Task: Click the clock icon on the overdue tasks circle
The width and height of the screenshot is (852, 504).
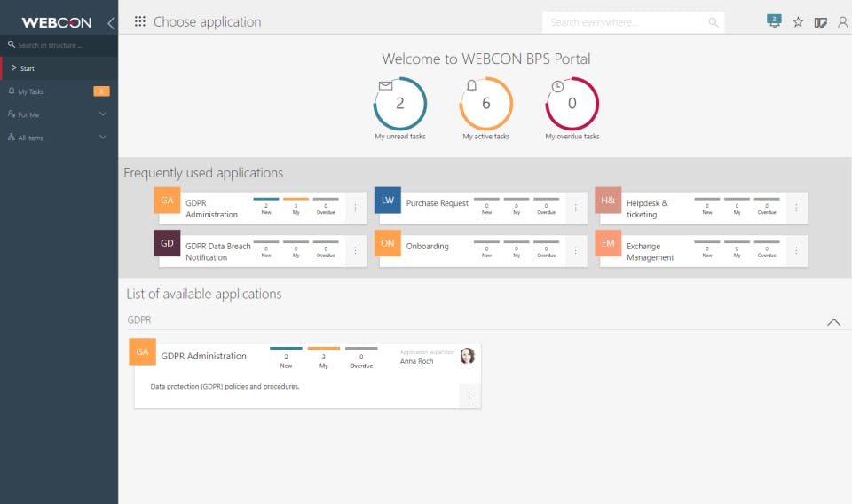Action: click(x=557, y=86)
